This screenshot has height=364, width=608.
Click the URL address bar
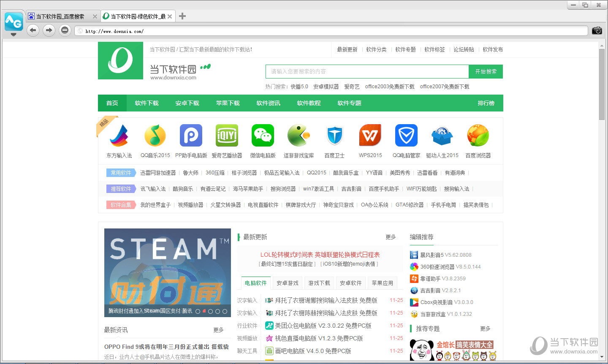(x=331, y=31)
